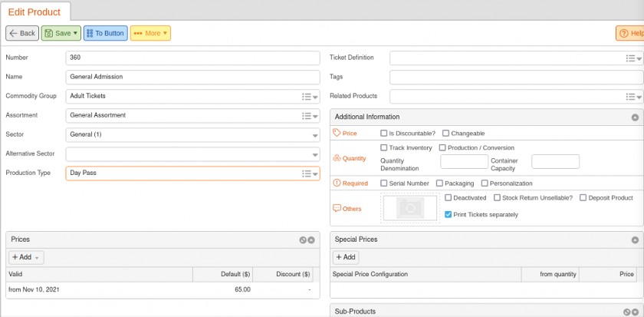The height and width of the screenshot is (317, 644).
Task: Click the Sub-Products panel disable icon
Action: click(x=627, y=312)
